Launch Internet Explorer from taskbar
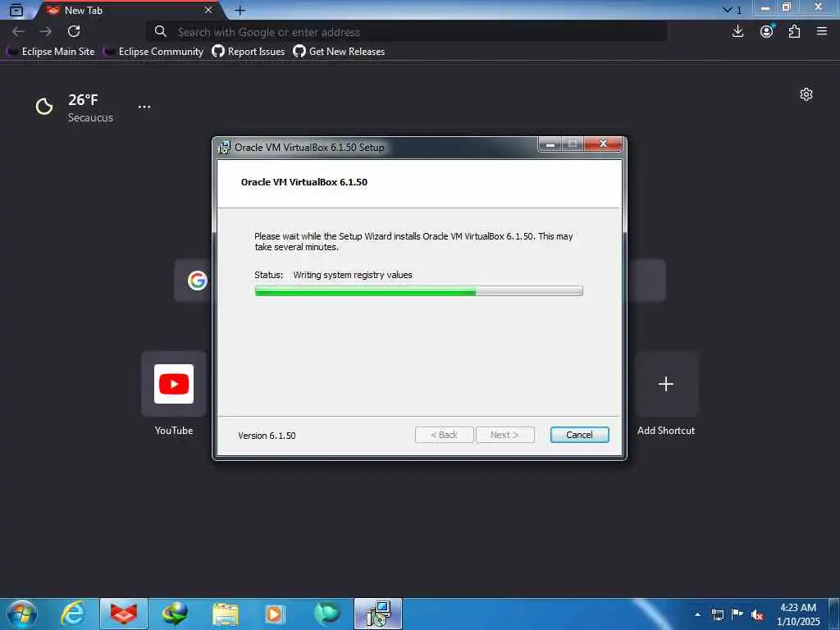Image resolution: width=840 pixels, height=630 pixels. (73, 614)
